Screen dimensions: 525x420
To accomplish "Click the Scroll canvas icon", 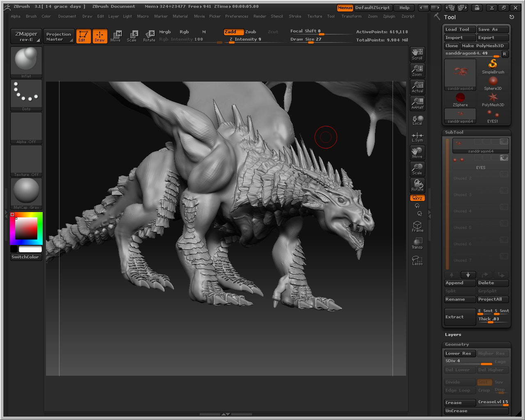I will click(x=417, y=54).
